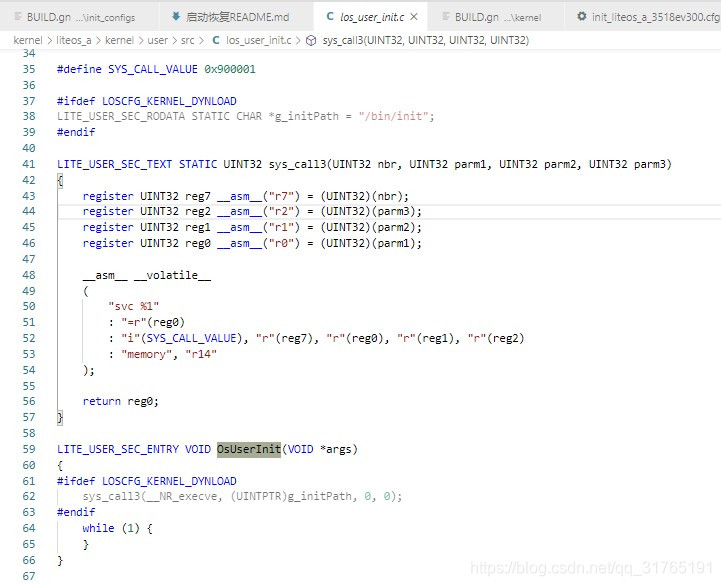Click the 'user' breadcrumb segment
The image size is (721, 586).
coord(157,40)
